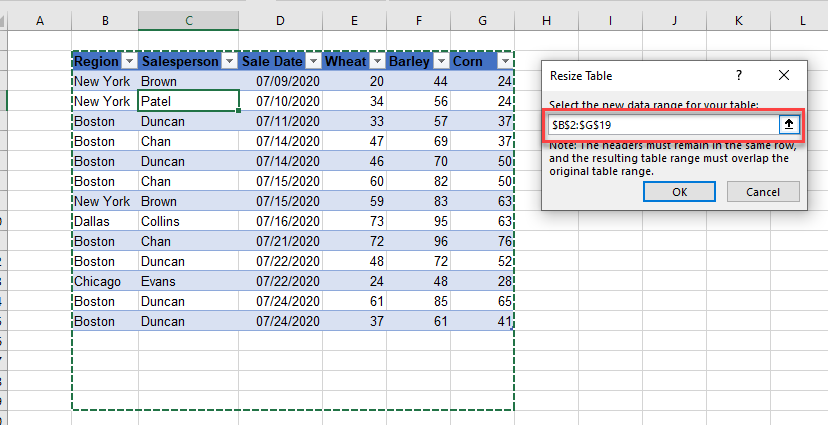Expand the Sale Date filter dropdown
This screenshot has width=828, height=425.
313,61
